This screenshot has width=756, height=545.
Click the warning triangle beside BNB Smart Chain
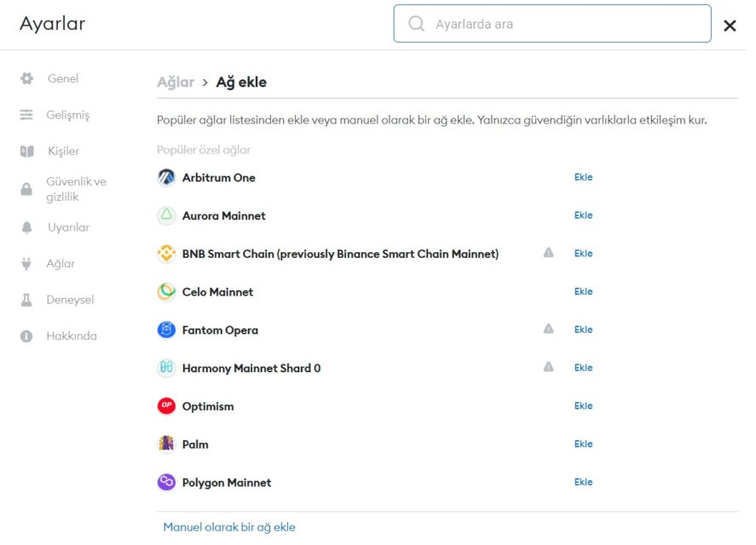(548, 253)
